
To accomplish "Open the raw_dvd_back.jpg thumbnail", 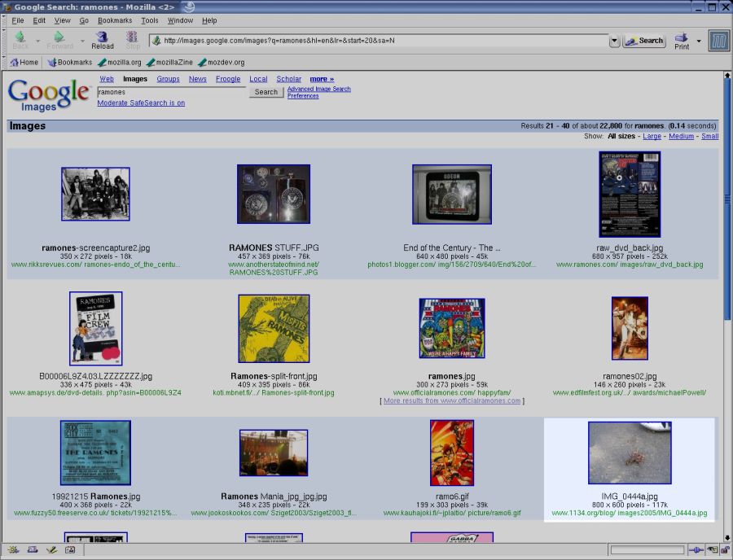I will click(630, 194).
